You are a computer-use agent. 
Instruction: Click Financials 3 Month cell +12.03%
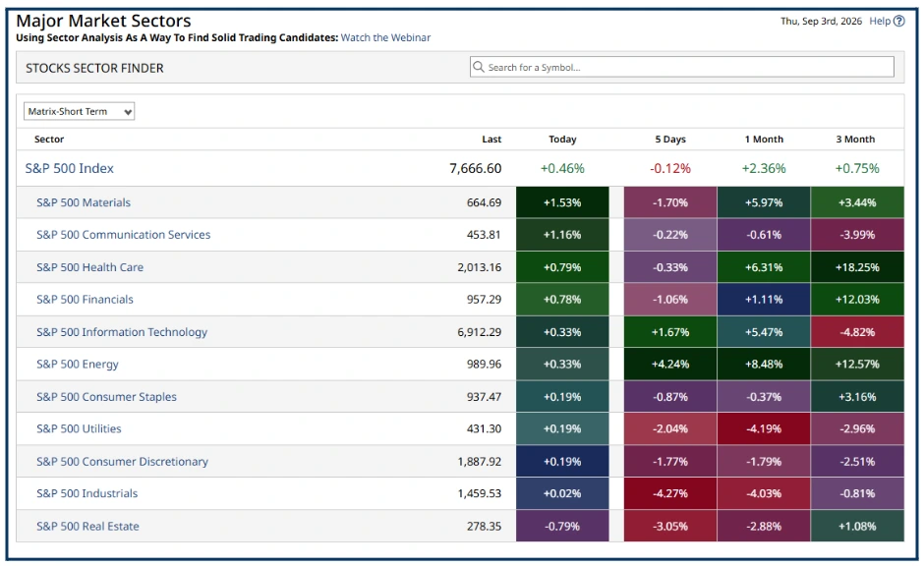pos(857,299)
